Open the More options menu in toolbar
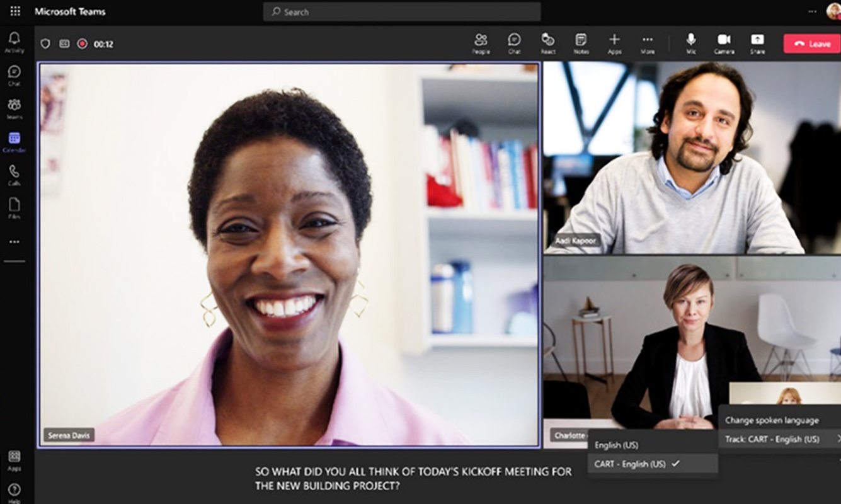Screen dimensions: 841x504 (648, 43)
